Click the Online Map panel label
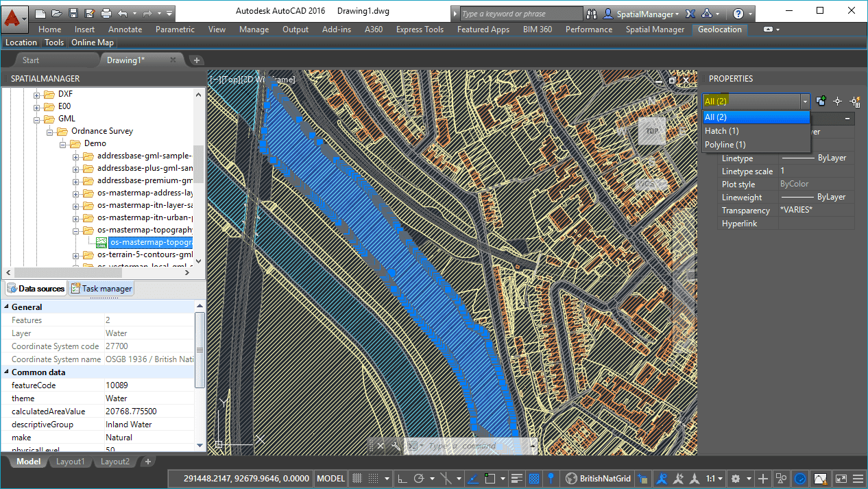This screenshot has width=868, height=489. point(93,43)
